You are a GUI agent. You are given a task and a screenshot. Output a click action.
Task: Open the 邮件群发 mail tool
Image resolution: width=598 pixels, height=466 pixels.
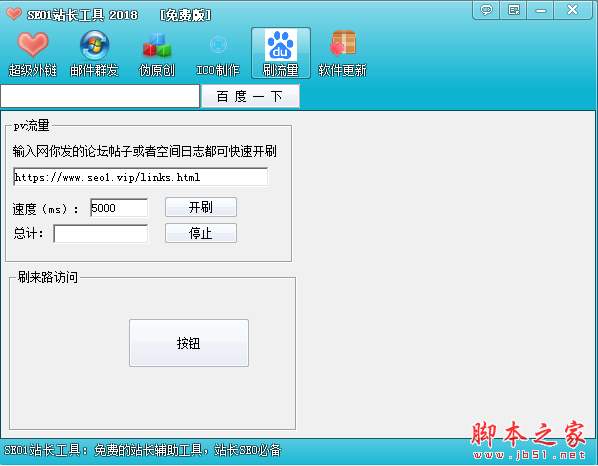94,53
